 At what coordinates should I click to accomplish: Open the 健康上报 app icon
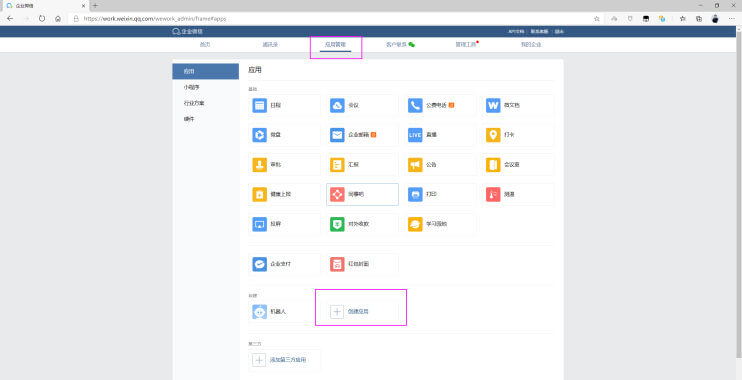click(x=259, y=194)
